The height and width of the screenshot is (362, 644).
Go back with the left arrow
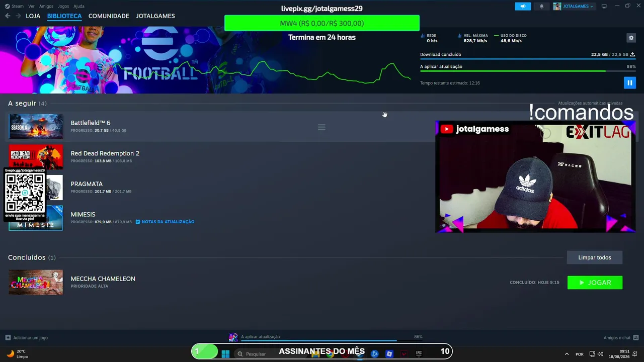[x=8, y=16]
